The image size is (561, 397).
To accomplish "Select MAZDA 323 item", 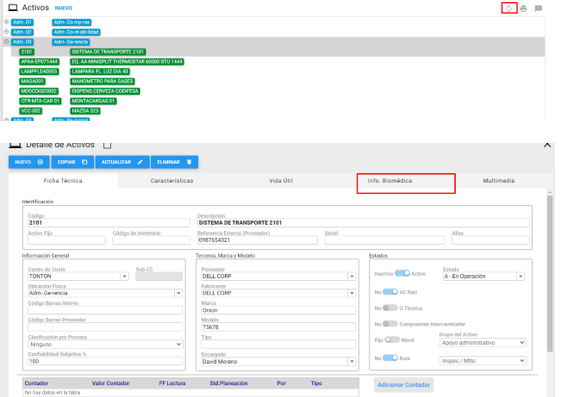I will click(x=85, y=111).
